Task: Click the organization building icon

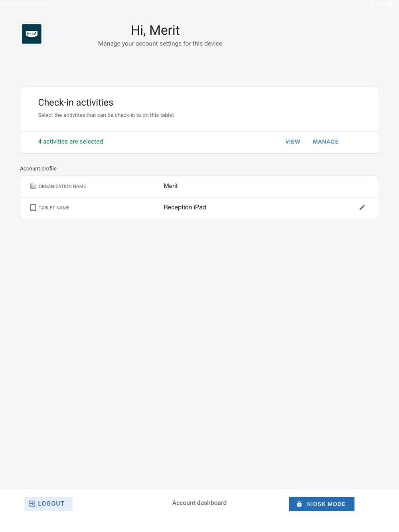Action: tap(33, 186)
